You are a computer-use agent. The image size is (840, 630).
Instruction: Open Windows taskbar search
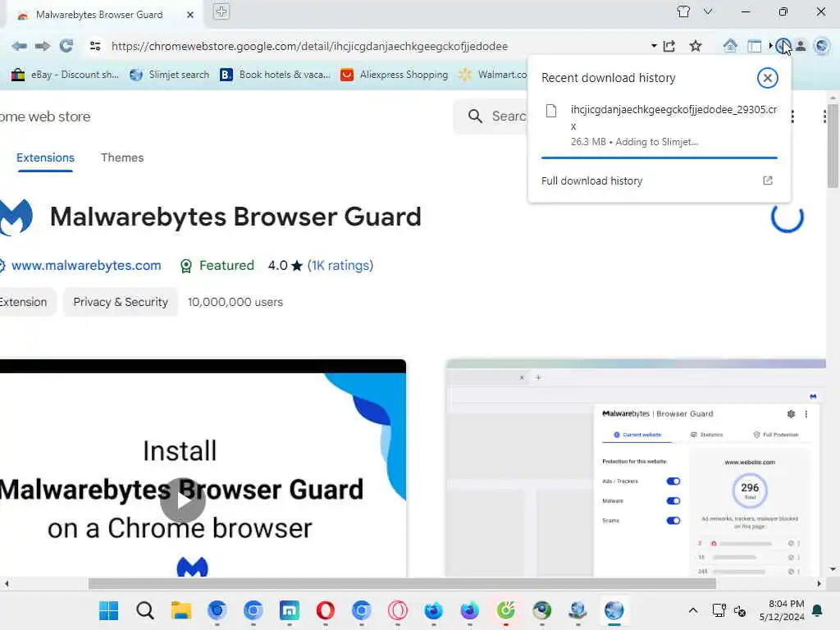point(144,610)
